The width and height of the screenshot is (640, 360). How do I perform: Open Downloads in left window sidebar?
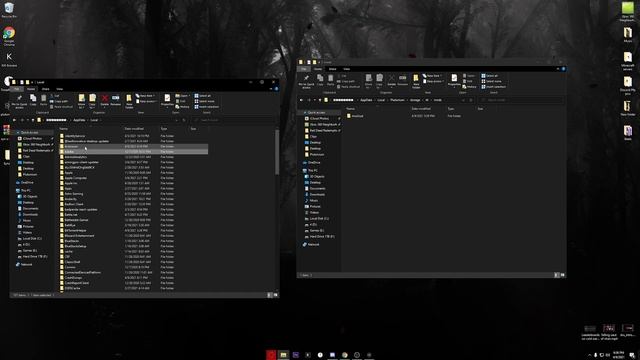pos(30,214)
